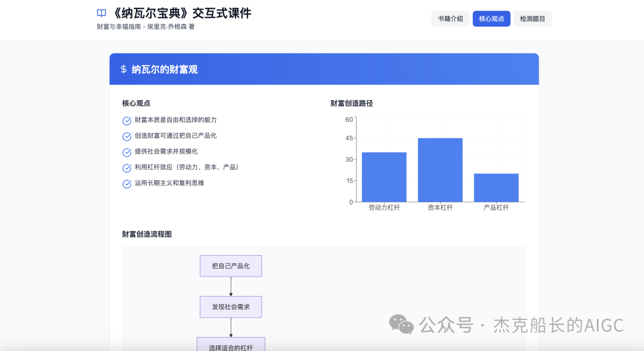Screen dimensions: 644x351
Task: Click the subtitle 财富与幸福指南 - 埃里克·乔根森 著
Action: 146,27
